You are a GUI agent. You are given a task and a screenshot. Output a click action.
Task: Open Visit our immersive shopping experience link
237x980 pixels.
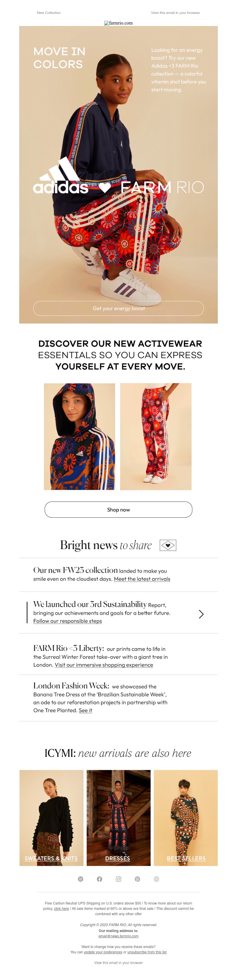point(104,664)
